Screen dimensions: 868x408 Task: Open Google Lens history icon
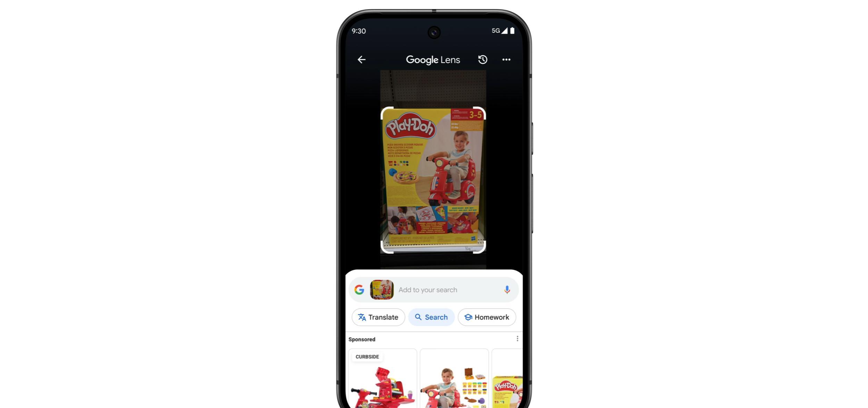(x=483, y=59)
